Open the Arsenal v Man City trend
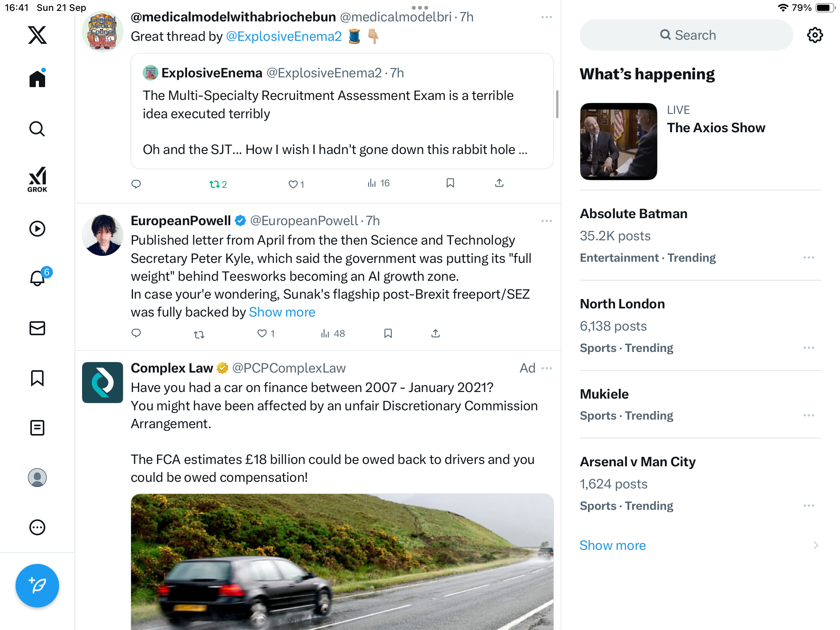The width and height of the screenshot is (840, 630). (638, 462)
